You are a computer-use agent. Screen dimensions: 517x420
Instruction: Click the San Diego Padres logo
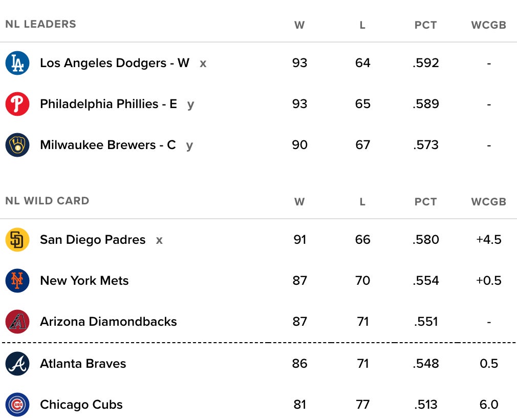click(17, 240)
